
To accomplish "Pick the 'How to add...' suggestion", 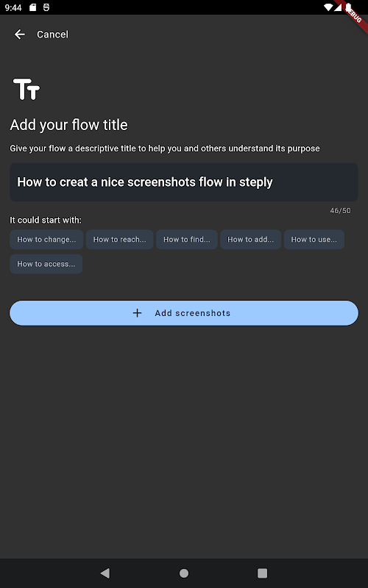I will coord(250,240).
